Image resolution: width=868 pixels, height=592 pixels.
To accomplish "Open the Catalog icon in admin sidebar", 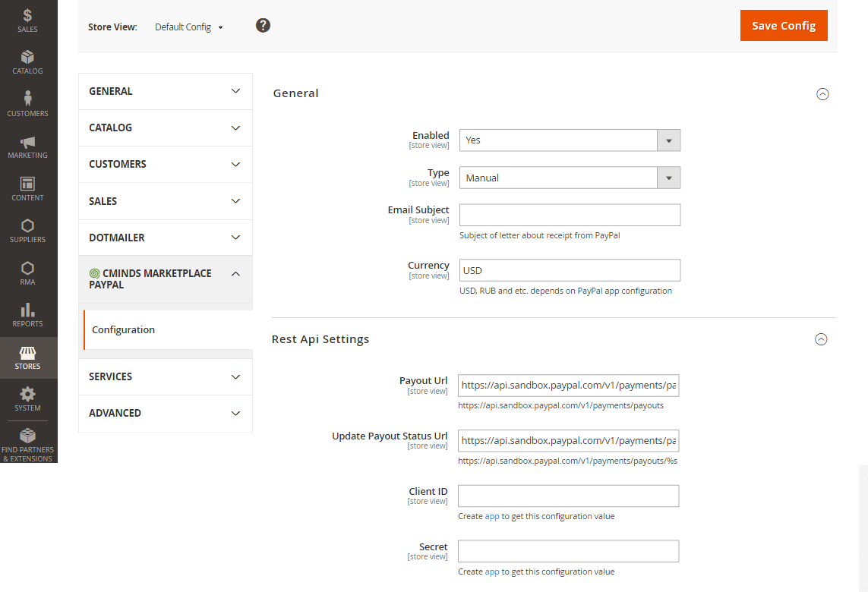I will click(x=28, y=62).
